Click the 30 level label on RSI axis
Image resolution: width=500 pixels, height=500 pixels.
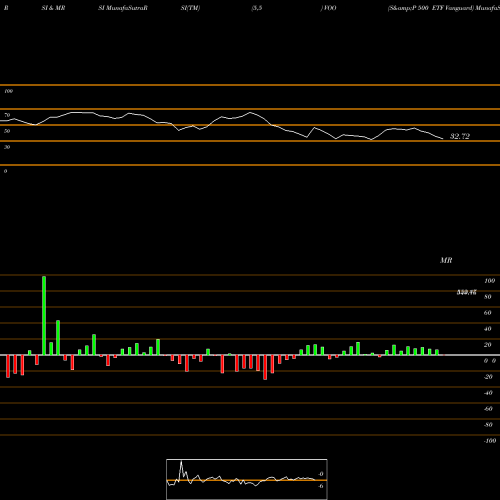point(7,147)
